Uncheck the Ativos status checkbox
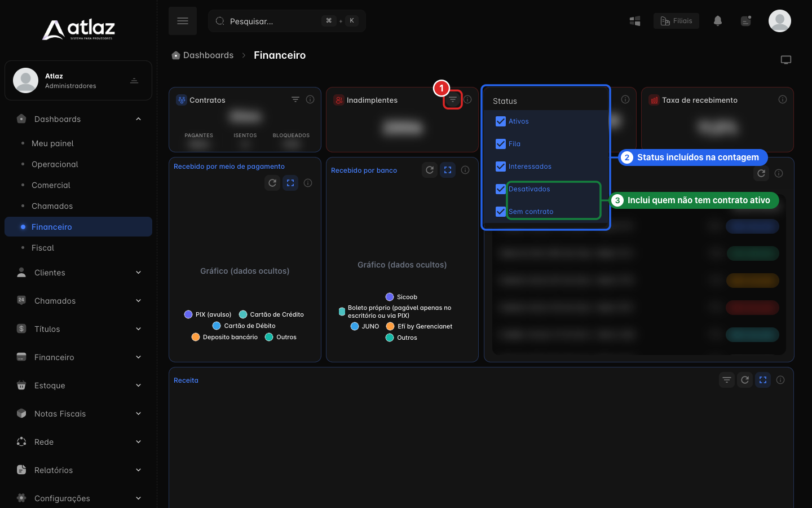The height and width of the screenshot is (508, 812). point(501,121)
